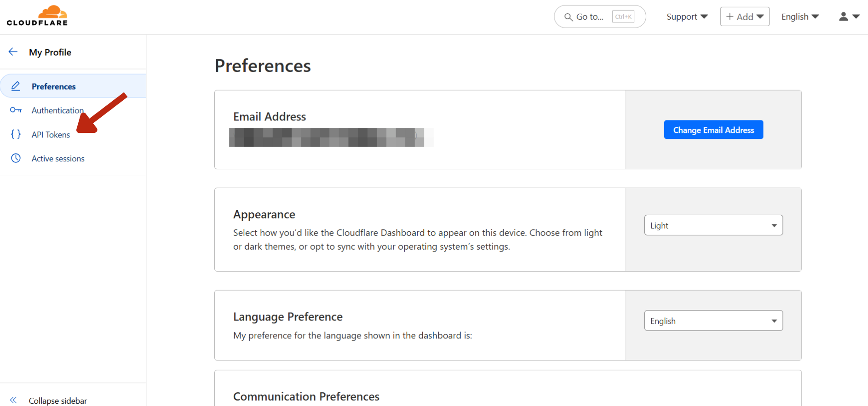Open the Appearance theme dropdown showing Light
This screenshot has height=406, width=868.
tap(713, 225)
